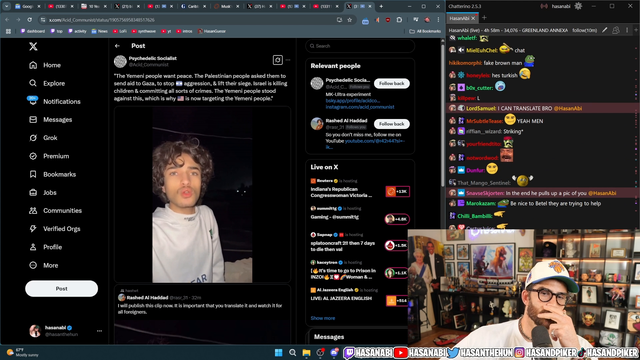640x360 pixels.
Task: Click username LordSamuel in chat
Action: click(481, 109)
